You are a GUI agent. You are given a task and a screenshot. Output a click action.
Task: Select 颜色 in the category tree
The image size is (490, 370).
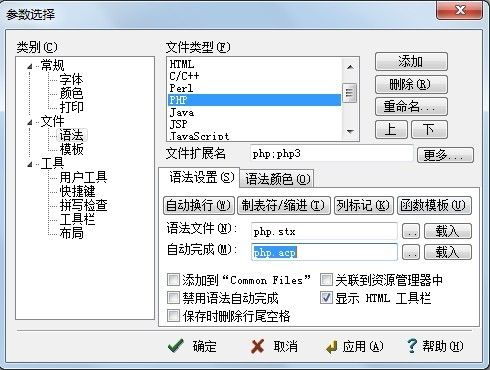coord(71,93)
